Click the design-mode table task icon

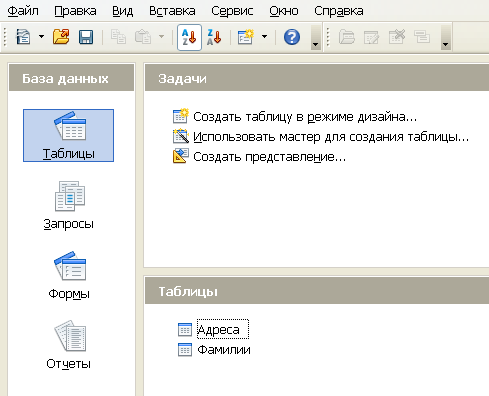coord(181,116)
